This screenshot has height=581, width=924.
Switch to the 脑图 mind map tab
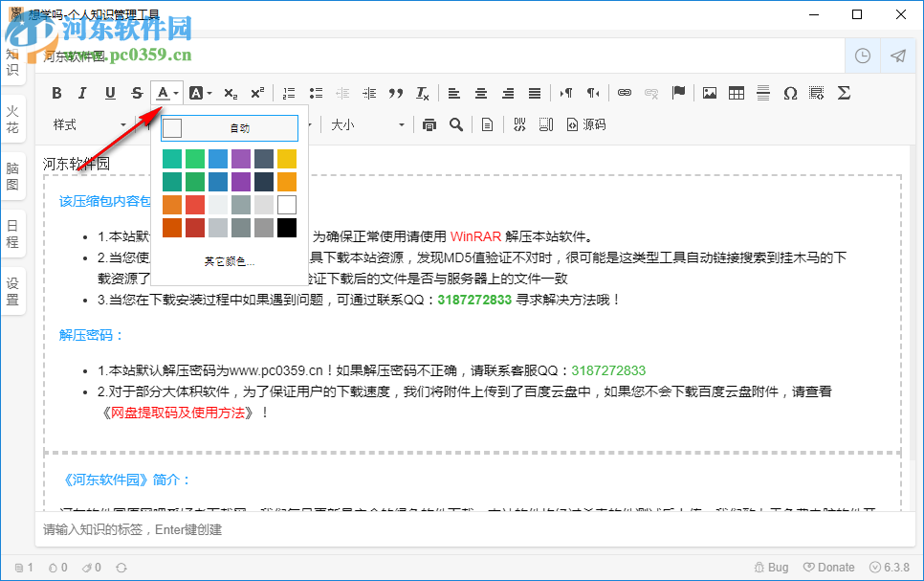[x=12, y=177]
